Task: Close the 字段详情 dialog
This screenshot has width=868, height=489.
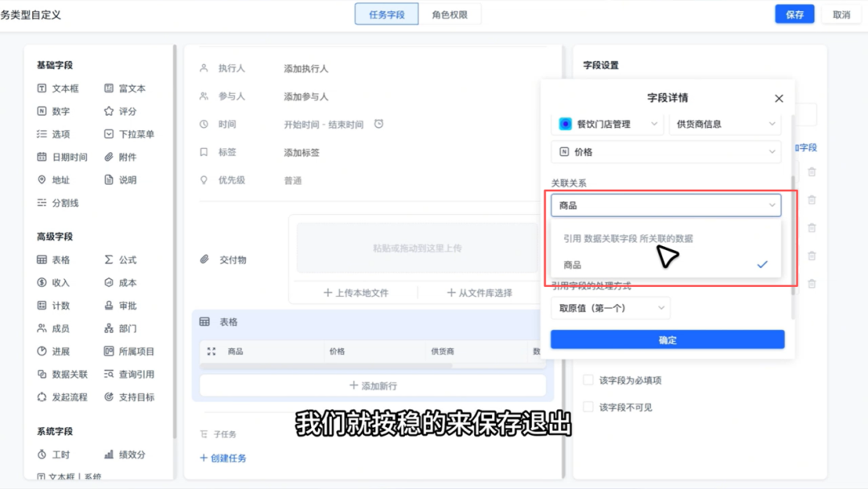Action: 779,99
